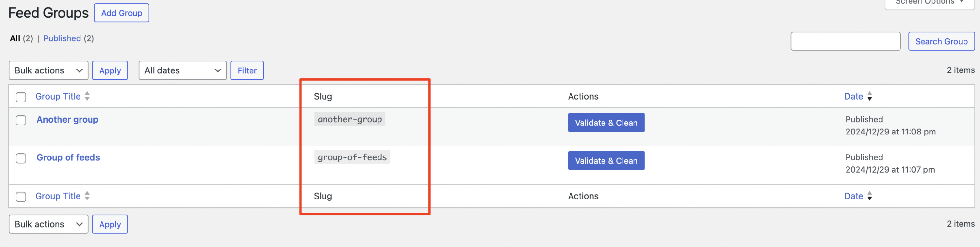Open the Group of feeds title link

(68, 157)
